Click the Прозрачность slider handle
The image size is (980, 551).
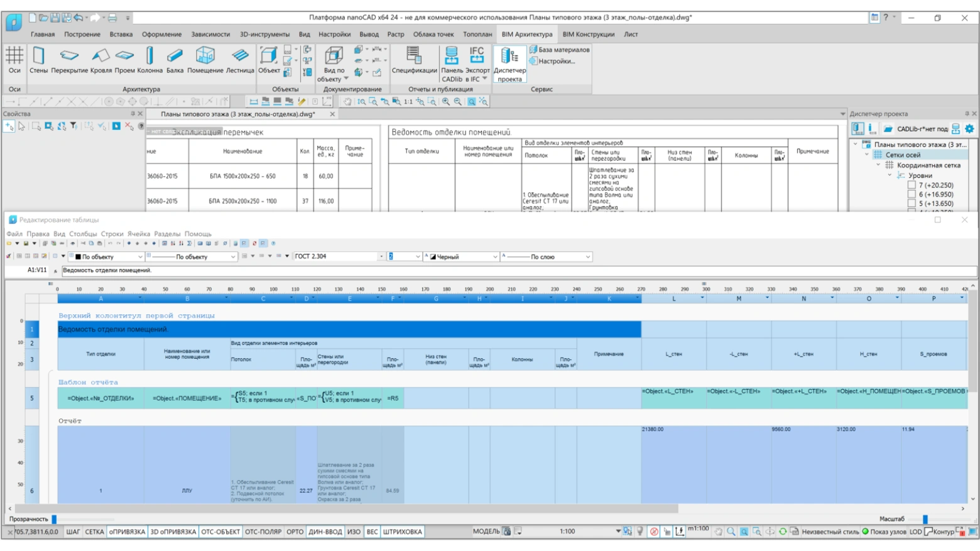(x=54, y=519)
